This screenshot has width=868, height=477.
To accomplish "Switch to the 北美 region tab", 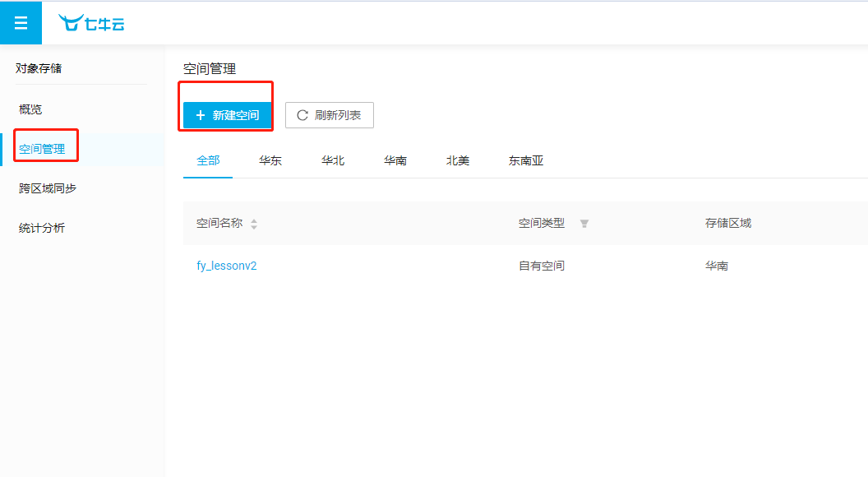I will [458, 160].
